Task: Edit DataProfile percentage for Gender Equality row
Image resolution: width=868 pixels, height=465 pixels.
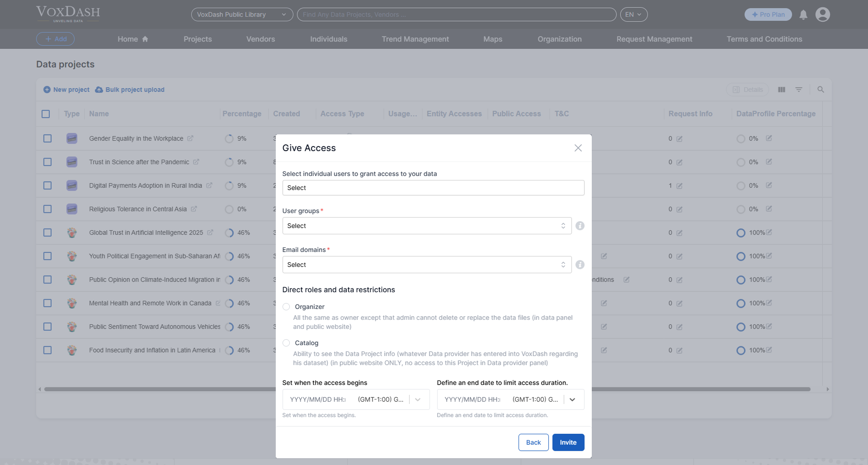Action: (x=769, y=138)
